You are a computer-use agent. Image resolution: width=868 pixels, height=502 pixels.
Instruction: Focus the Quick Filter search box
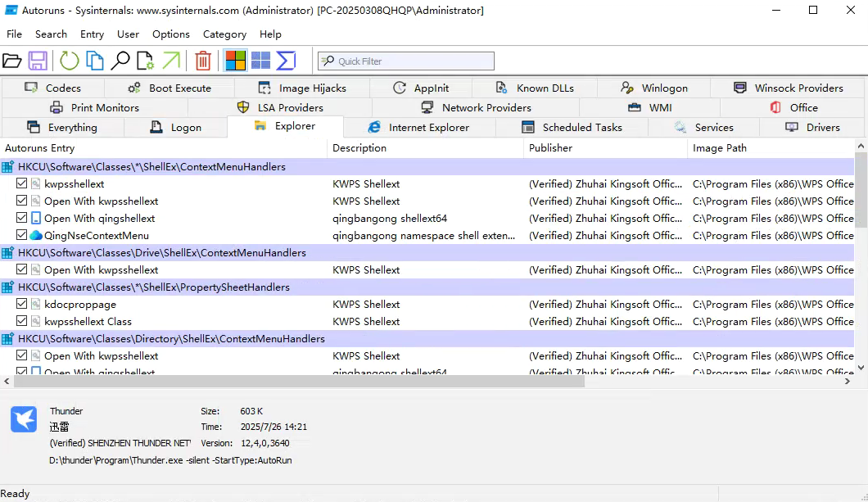[x=406, y=61]
